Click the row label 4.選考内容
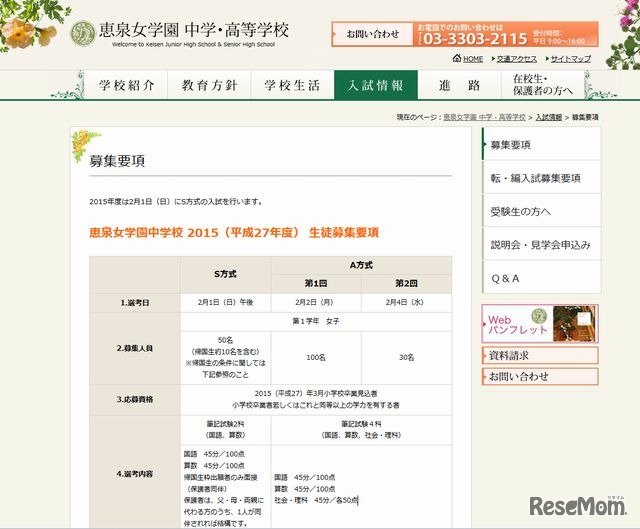 pyautogui.click(x=135, y=473)
